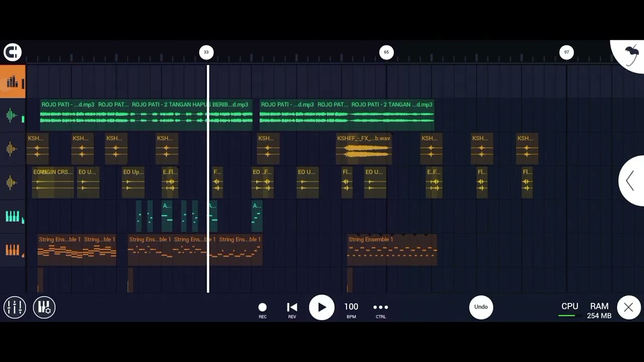
Task: Undo the last action
Action: [x=481, y=307]
